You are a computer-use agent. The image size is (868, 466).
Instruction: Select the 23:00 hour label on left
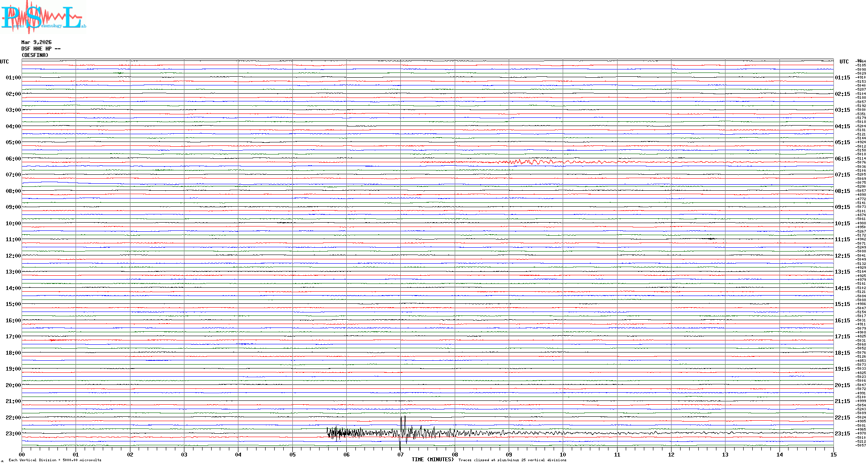click(13, 434)
